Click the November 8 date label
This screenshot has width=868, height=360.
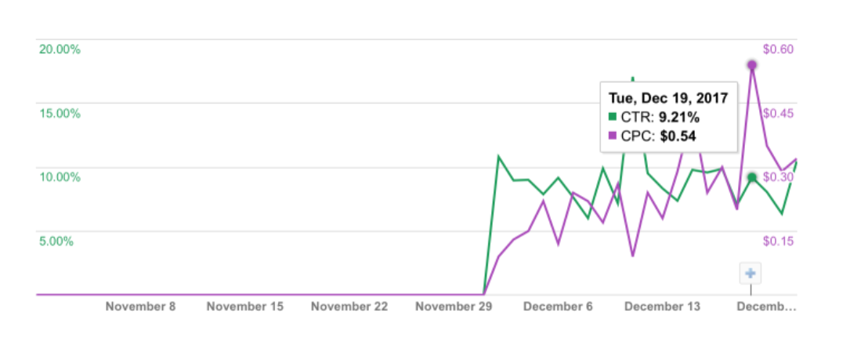[x=141, y=307]
